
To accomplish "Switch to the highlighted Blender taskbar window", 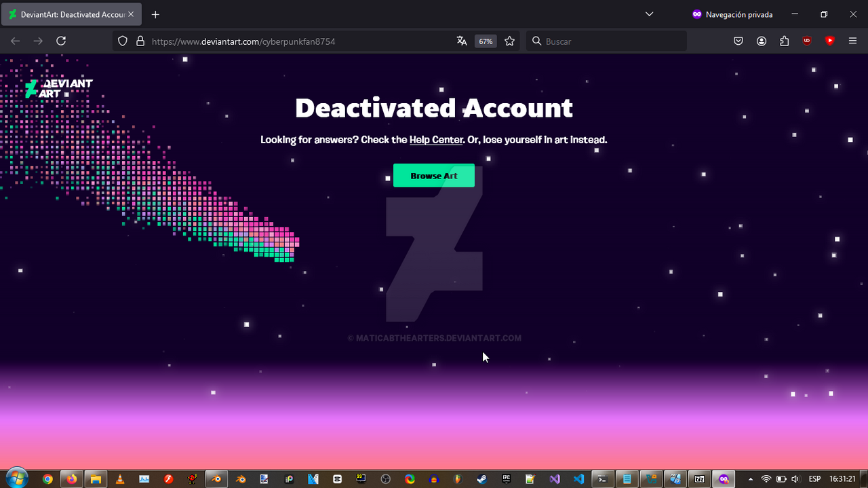I will [216, 479].
